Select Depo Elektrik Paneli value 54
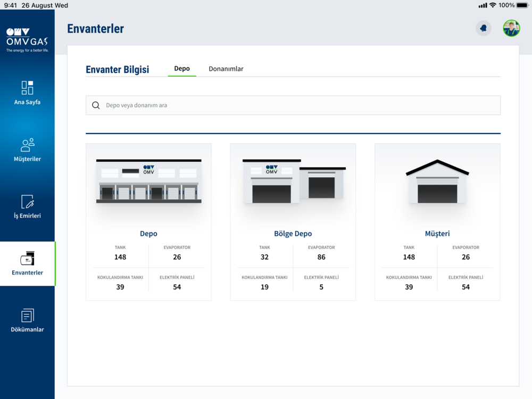This screenshot has width=532, height=399. (177, 287)
